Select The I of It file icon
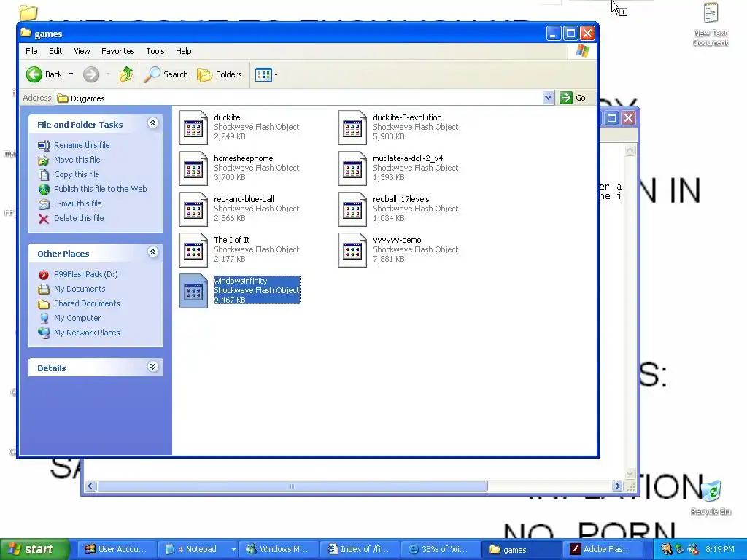 [x=193, y=251]
